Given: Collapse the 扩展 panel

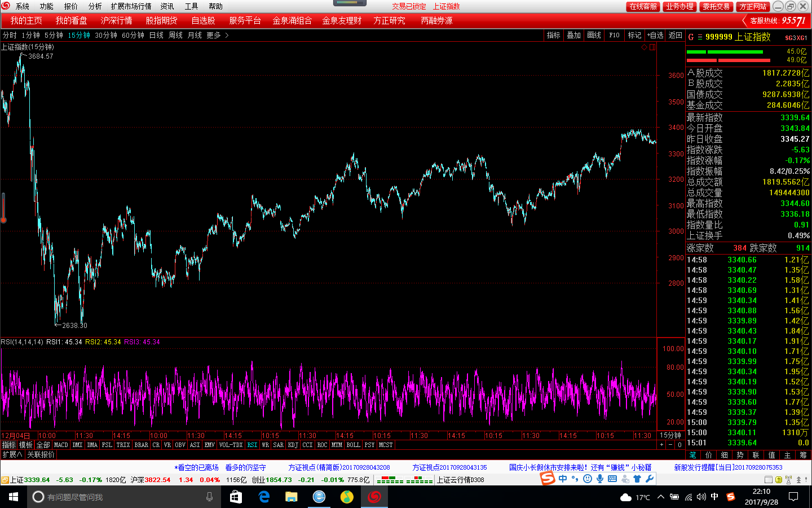Looking at the screenshot, I should (12, 454).
